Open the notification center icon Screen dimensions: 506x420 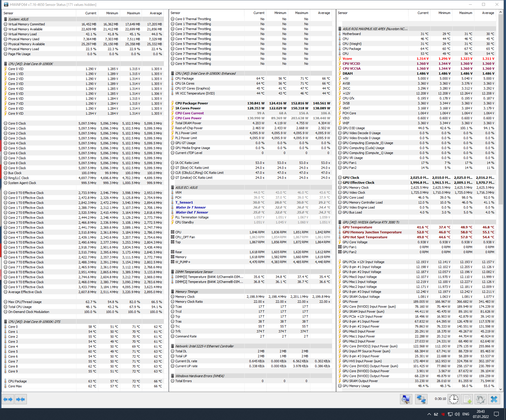coord(496,414)
